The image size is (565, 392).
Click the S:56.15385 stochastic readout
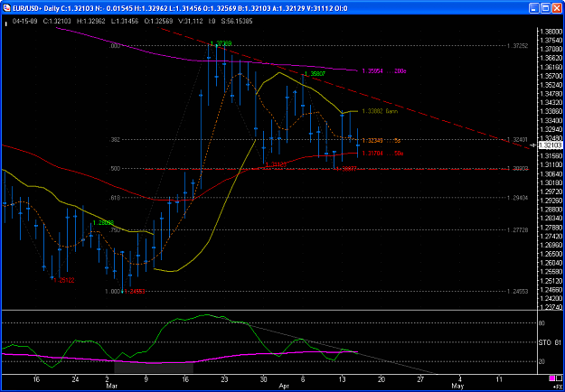click(x=237, y=22)
